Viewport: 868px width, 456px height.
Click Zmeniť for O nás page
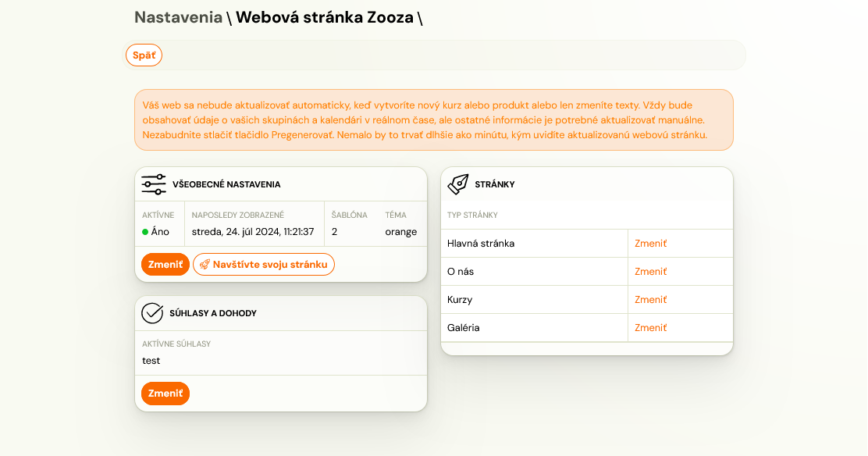650,272
